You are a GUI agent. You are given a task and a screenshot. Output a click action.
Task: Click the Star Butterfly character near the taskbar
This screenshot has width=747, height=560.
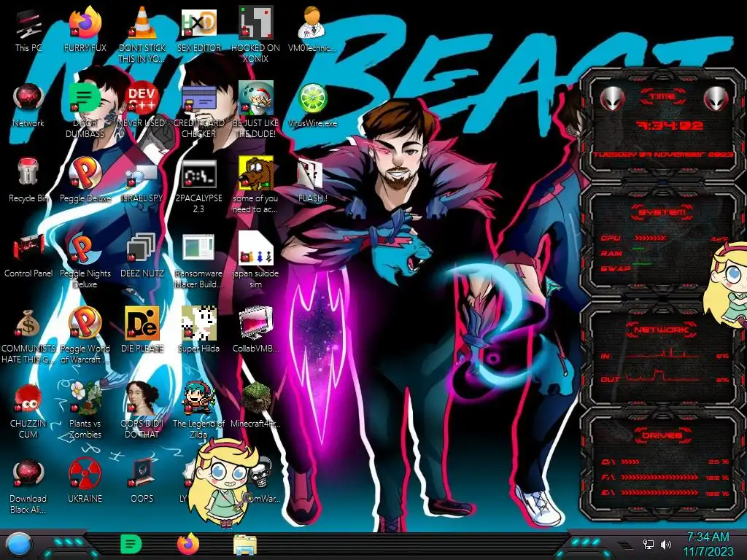tap(224, 483)
